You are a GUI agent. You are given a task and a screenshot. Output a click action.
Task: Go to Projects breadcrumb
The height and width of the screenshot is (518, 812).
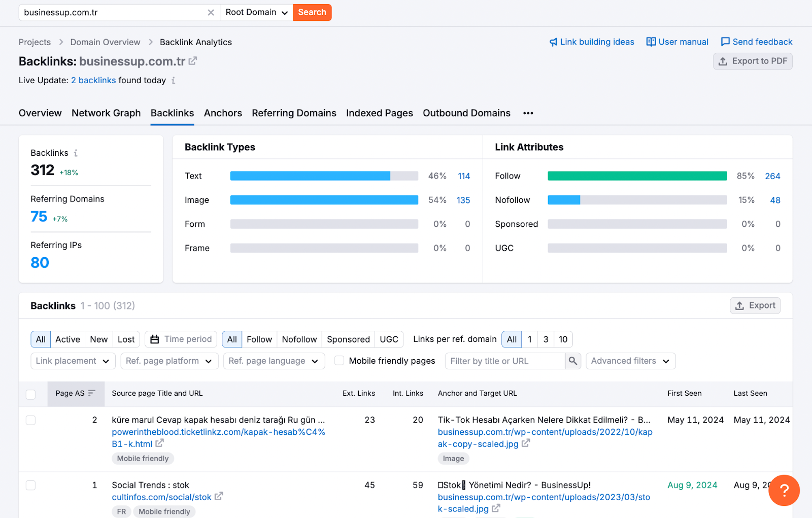point(35,42)
